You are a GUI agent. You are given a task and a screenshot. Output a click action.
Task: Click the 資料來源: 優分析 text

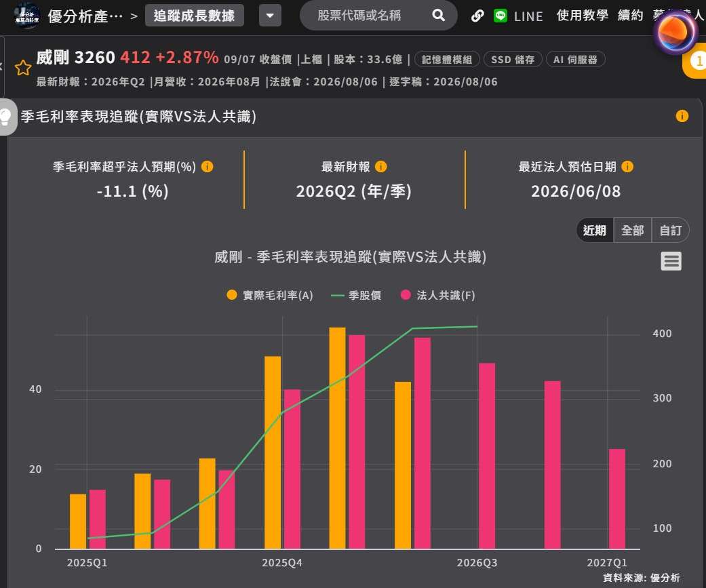(x=641, y=578)
